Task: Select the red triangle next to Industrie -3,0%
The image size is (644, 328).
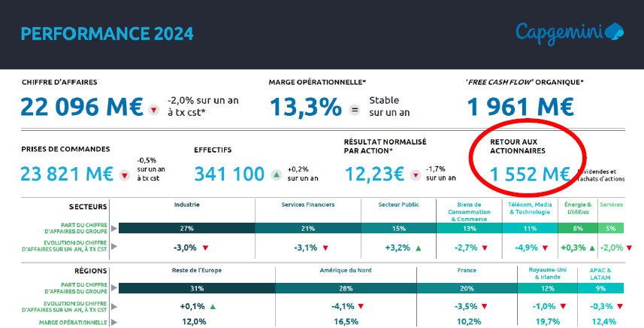Action: (205, 247)
